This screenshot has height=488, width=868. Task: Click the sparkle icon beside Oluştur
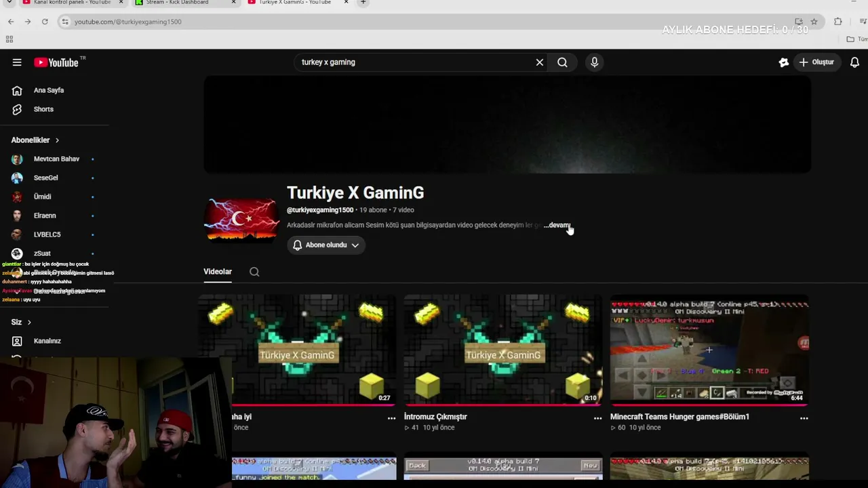783,62
